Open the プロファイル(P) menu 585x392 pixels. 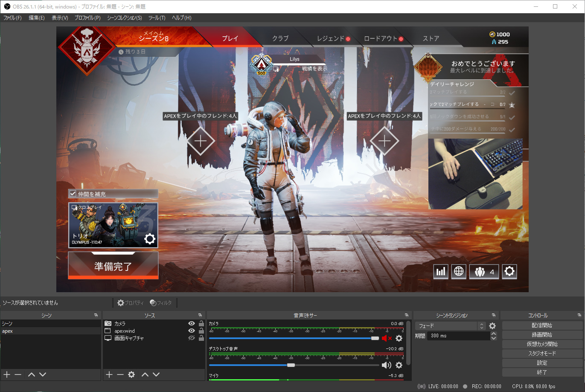(x=87, y=18)
